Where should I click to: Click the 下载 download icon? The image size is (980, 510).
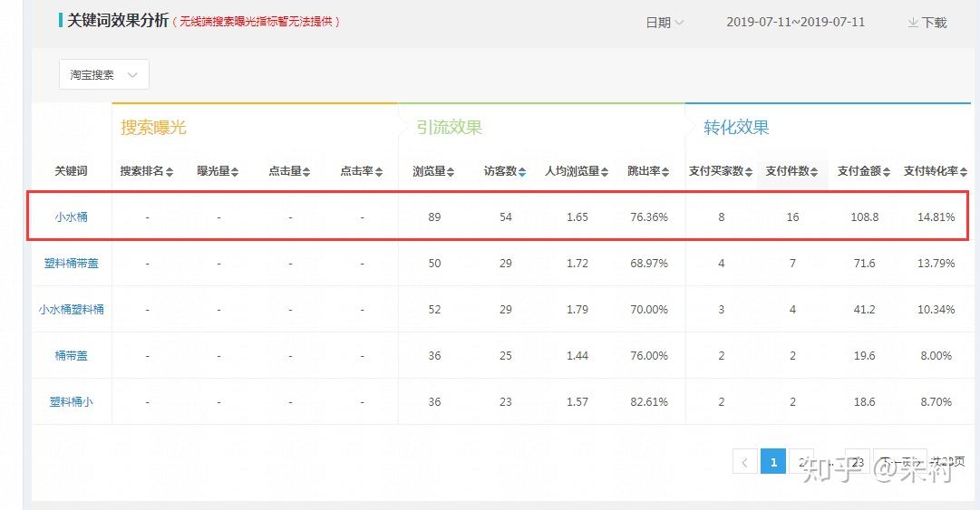tap(913, 23)
